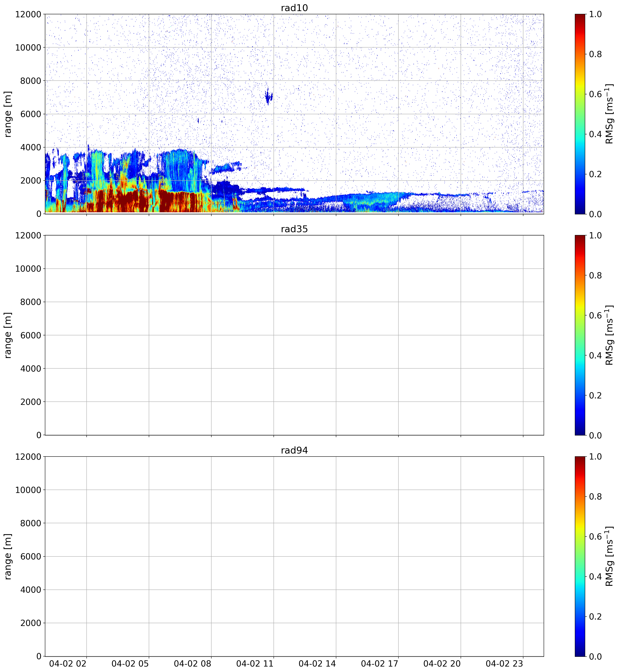
Task: Click the RMSg label beside rad10 colorbar
Action: tap(609, 114)
